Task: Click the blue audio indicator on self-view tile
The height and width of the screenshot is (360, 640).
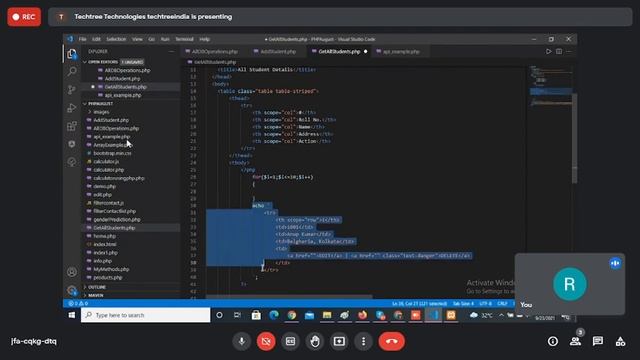Action: [615, 263]
